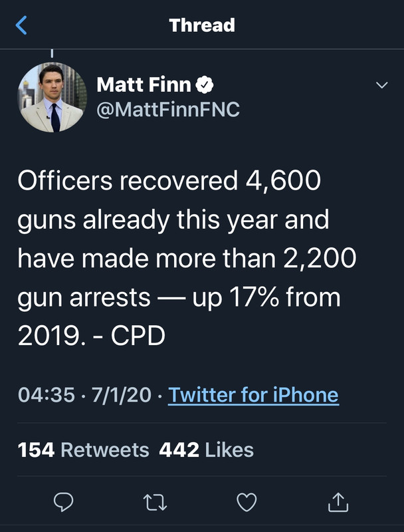Go back using the blue arrow
Image resolution: width=404 pixels, height=532 pixels.
21,25
